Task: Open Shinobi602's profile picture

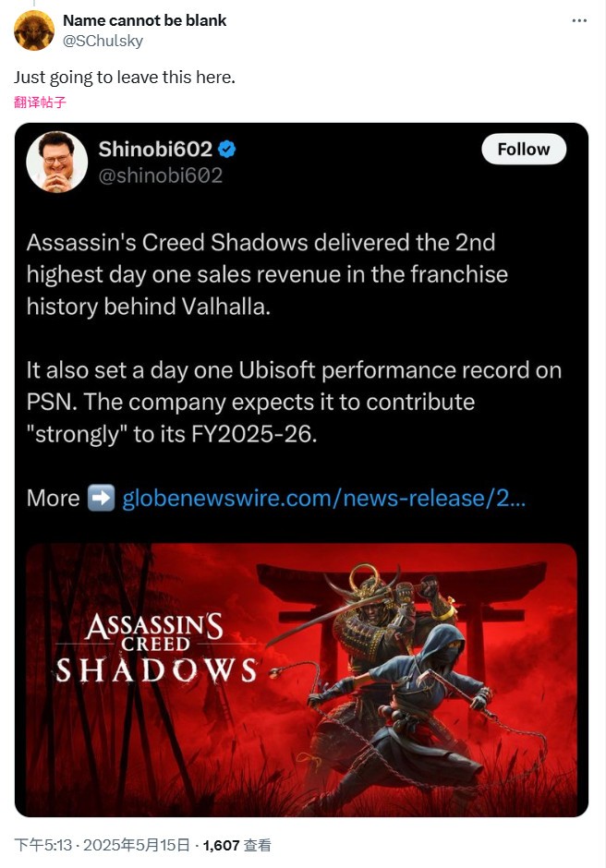Action: point(56,162)
